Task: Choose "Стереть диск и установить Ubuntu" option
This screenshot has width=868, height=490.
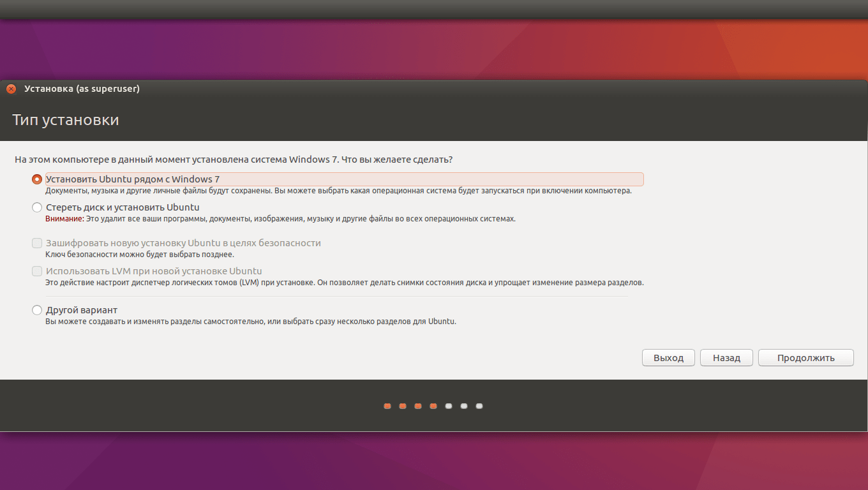Action: [37, 207]
